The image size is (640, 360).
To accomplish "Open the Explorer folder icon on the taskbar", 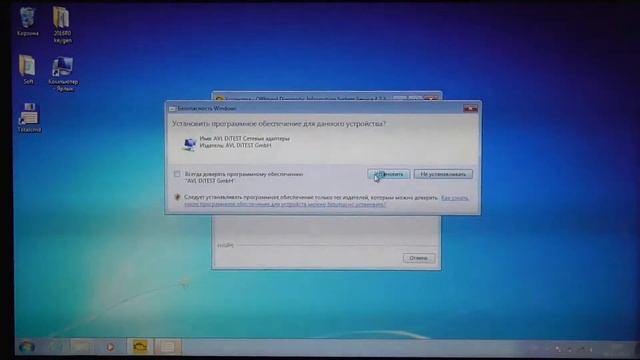I will pyautogui.click(x=81, y=347).
